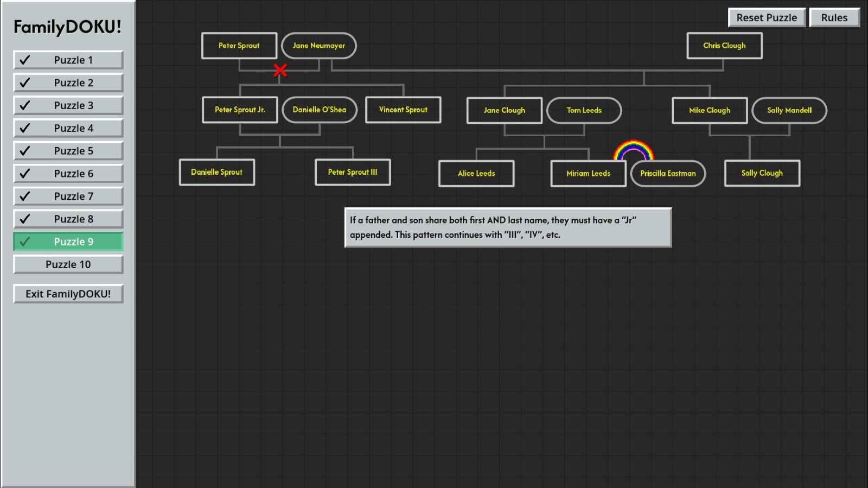Screen dimensions: 868x488
Task: Exit FamilyDOKU using the sidebar button
Action: point(68,294)
